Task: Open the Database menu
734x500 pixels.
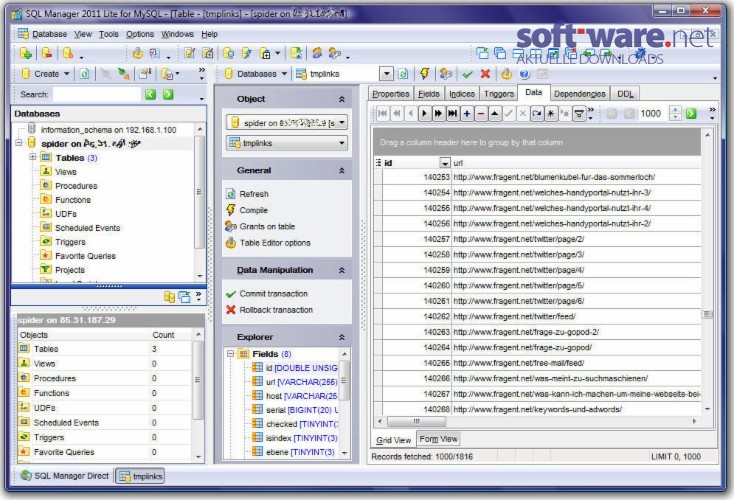Action: point(49,34)
